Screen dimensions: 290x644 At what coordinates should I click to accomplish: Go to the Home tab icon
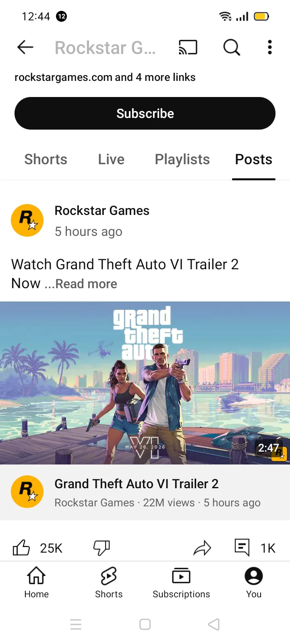36,576
